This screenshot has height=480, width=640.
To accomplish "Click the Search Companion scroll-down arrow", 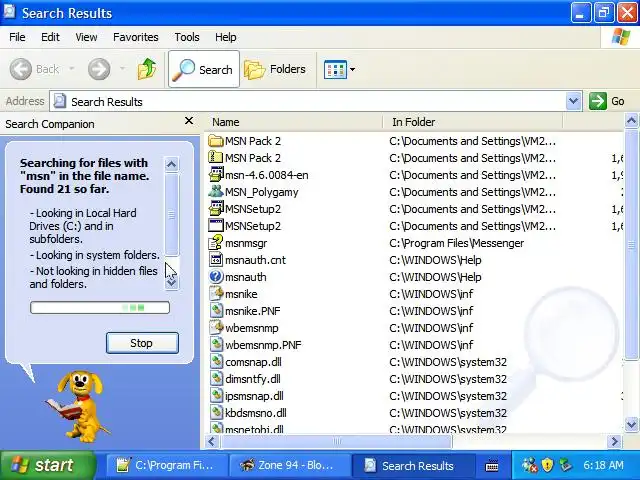I will tap(171, 282).
